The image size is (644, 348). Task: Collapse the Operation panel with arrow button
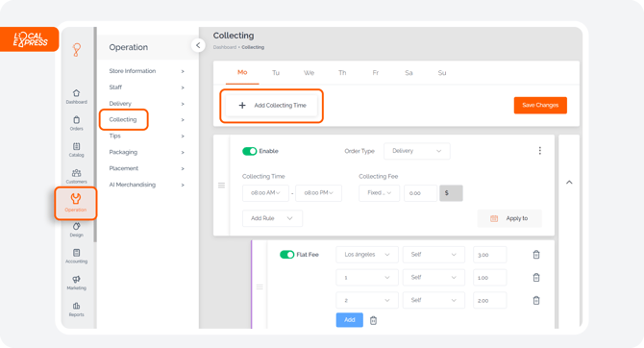198,45
